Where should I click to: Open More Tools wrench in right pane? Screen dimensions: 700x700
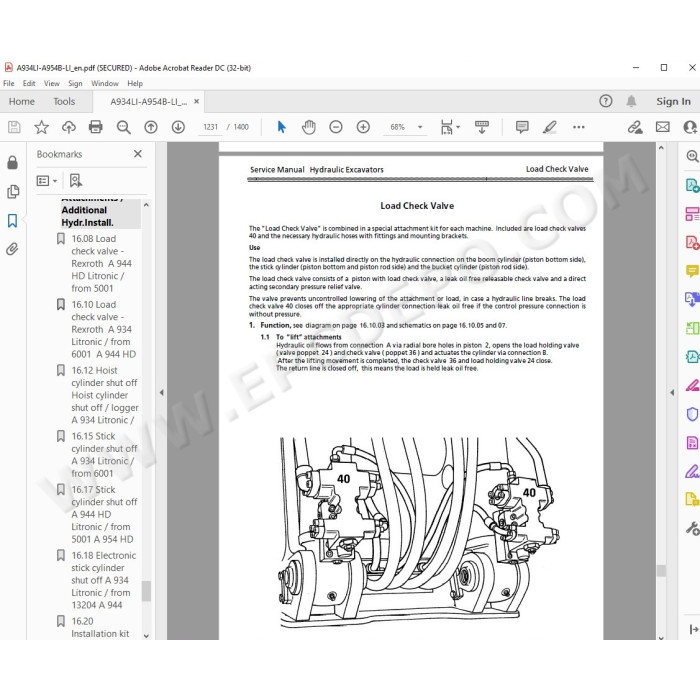coord(692,529)
